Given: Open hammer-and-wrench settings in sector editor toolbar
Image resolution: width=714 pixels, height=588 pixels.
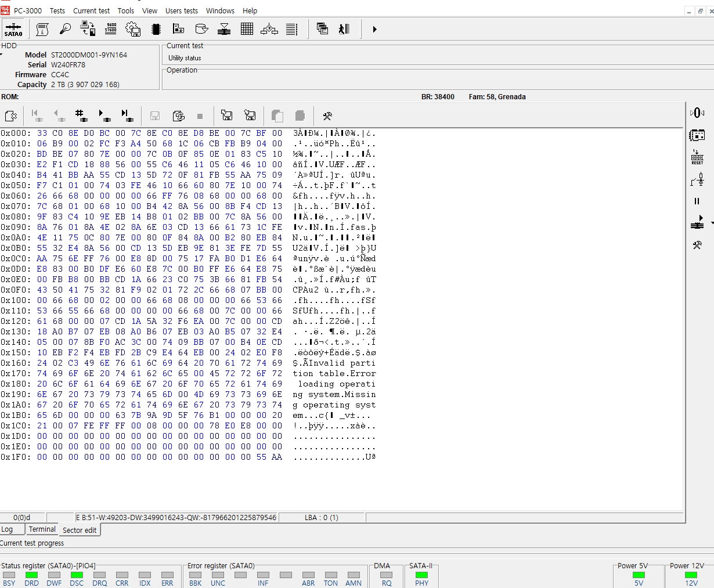Looking at the screenshot, I should (327, 116).
